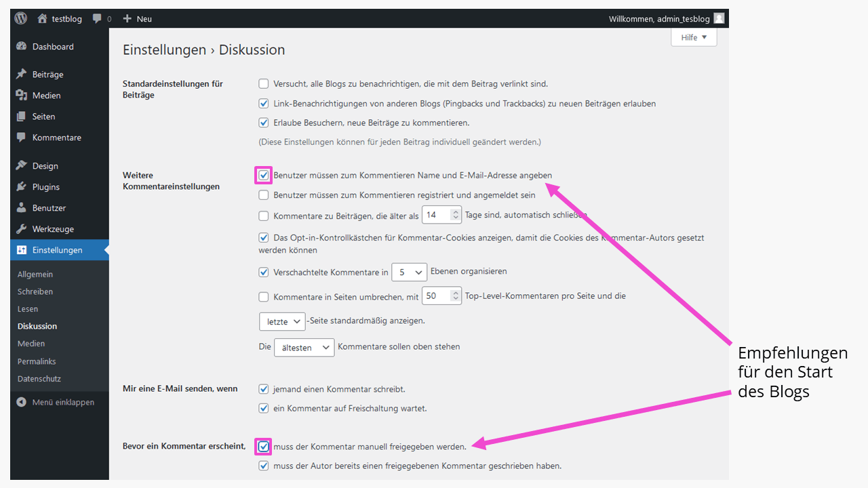Click the Menü einklappen arrow icon
Image resolution: width=868 pixels, height=488 pixels.
click(x=22, y=402)
